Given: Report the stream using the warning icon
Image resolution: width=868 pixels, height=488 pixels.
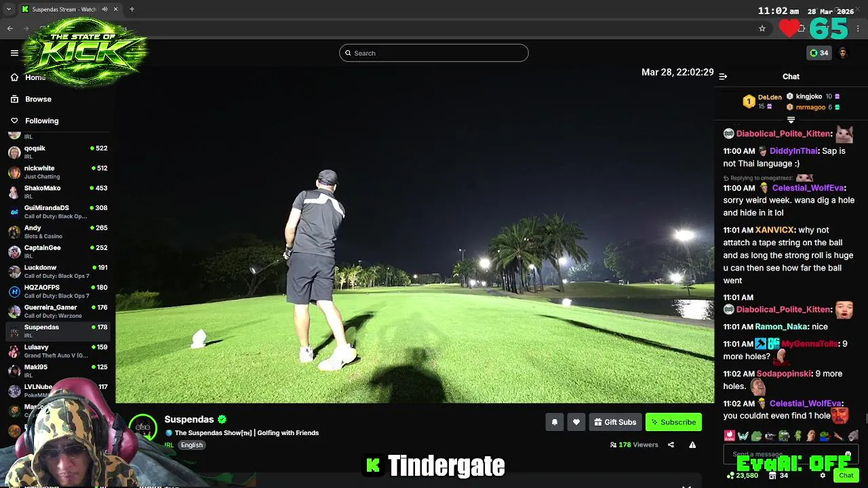Looking at the screenshot, I should [x=692, y=445].
